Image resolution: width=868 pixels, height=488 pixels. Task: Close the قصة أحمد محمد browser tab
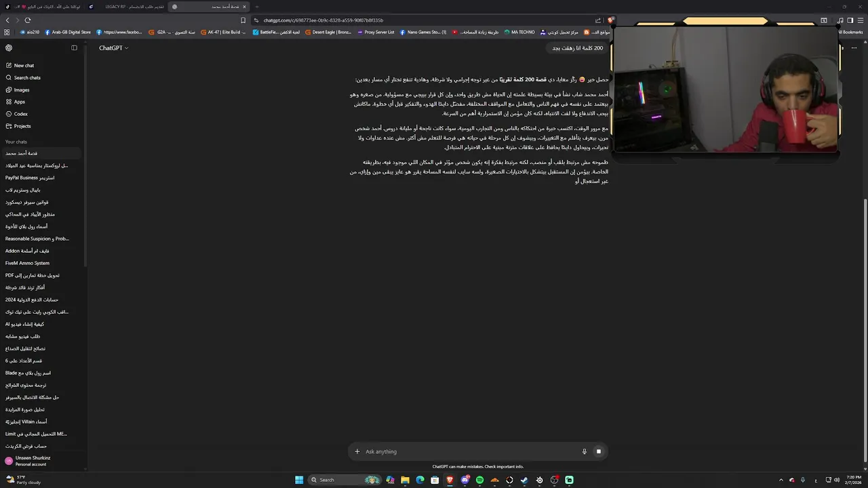(x=245, y=7)
